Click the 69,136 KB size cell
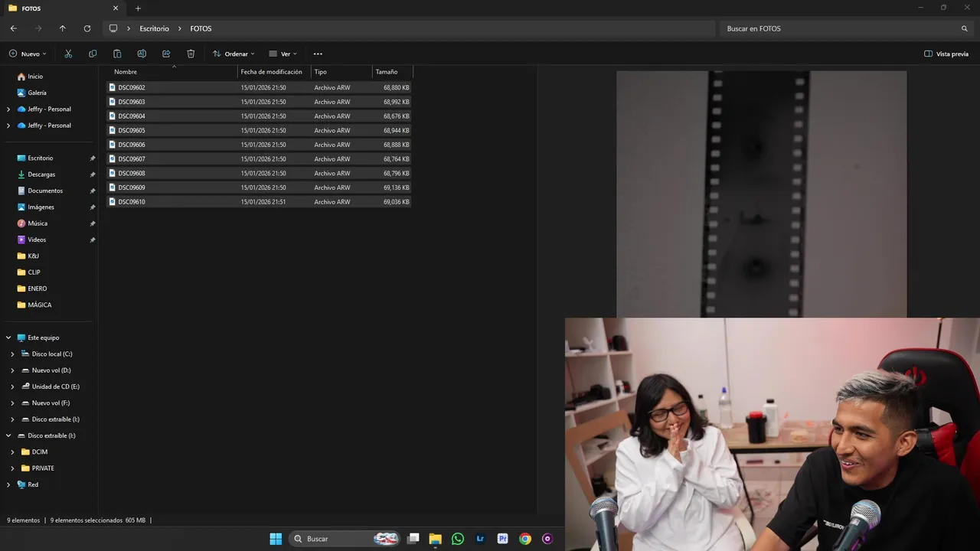The width and height of the screenshot is (980, 551). pos(396,187)
